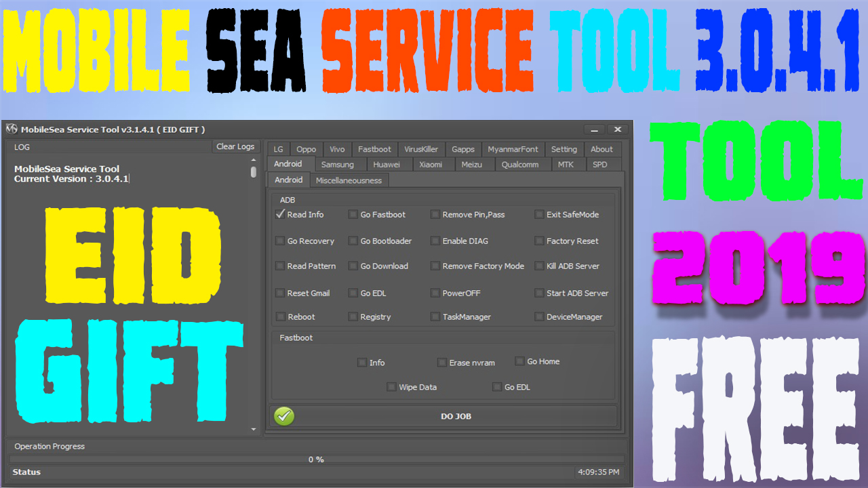Enable the Go Fastboot checkbox
This screenshot has width=868, height=488.
tap(353, 214)
